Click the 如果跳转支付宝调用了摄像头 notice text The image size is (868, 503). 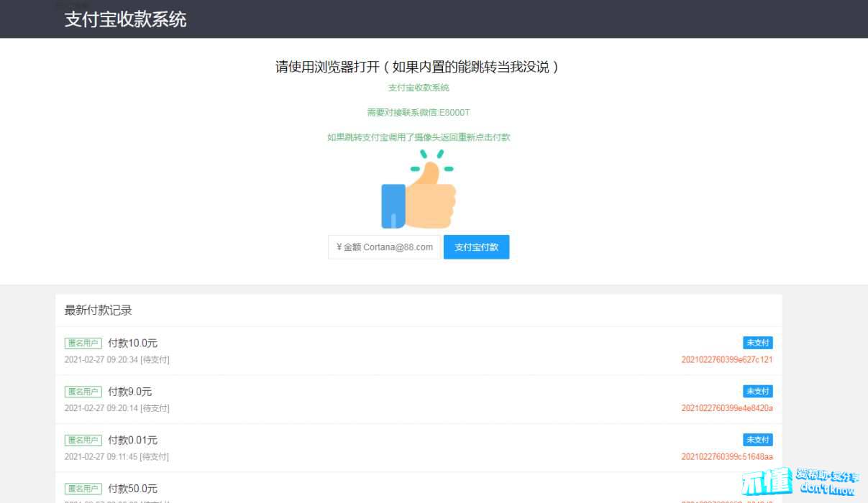pos(419,137)
